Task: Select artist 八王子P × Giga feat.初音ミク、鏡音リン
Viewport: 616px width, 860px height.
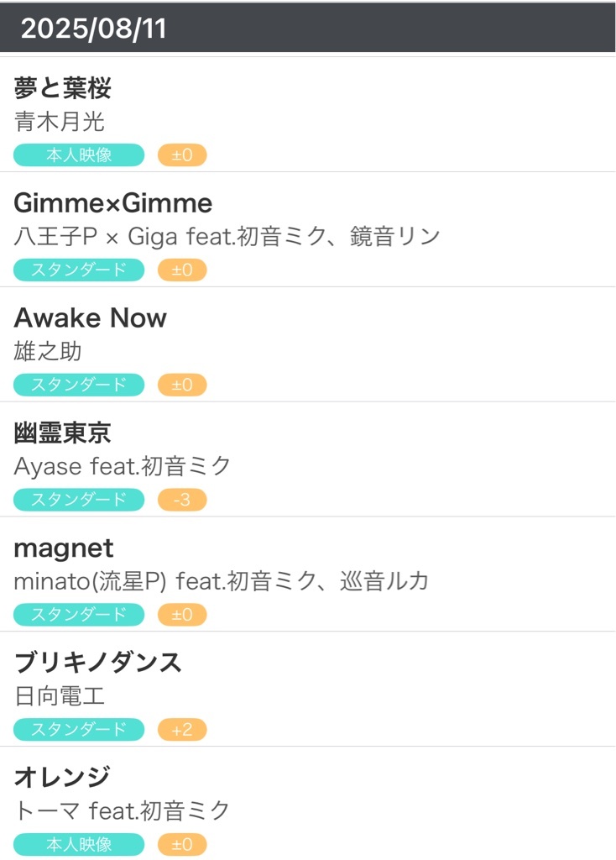Action: [x=227, y=236]
